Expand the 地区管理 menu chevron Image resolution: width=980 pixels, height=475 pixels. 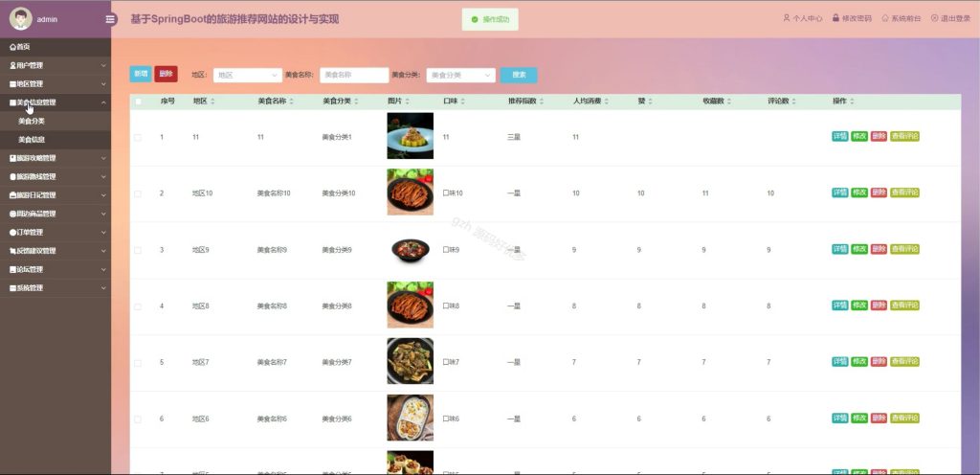tap(103, 83)
